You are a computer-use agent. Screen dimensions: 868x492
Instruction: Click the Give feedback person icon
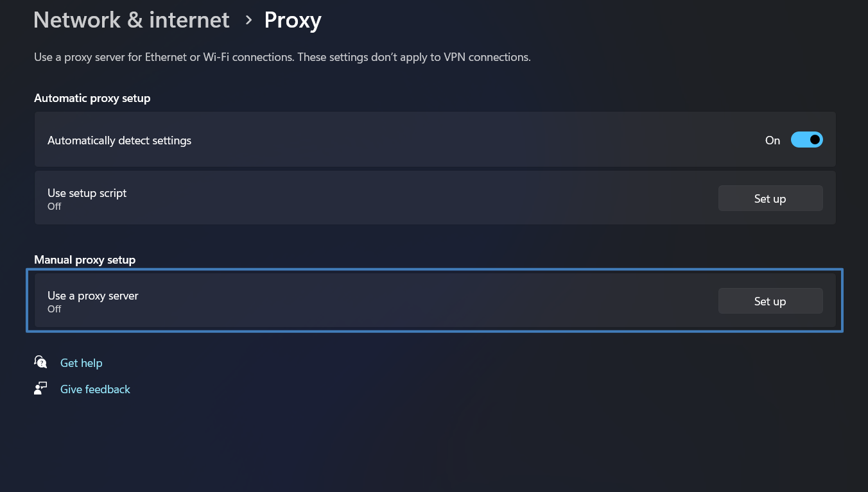[41, 389]
